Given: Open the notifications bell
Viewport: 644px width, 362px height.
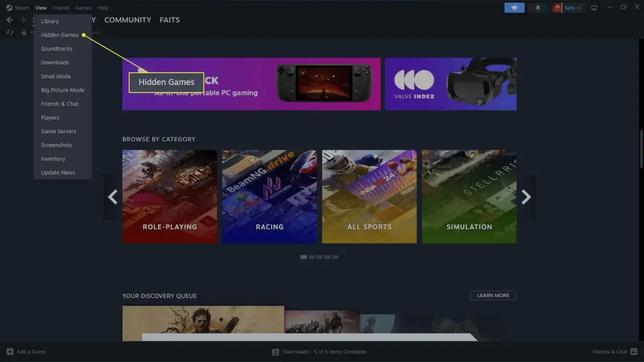Looking at the screenshot, I should click(537, 8).
